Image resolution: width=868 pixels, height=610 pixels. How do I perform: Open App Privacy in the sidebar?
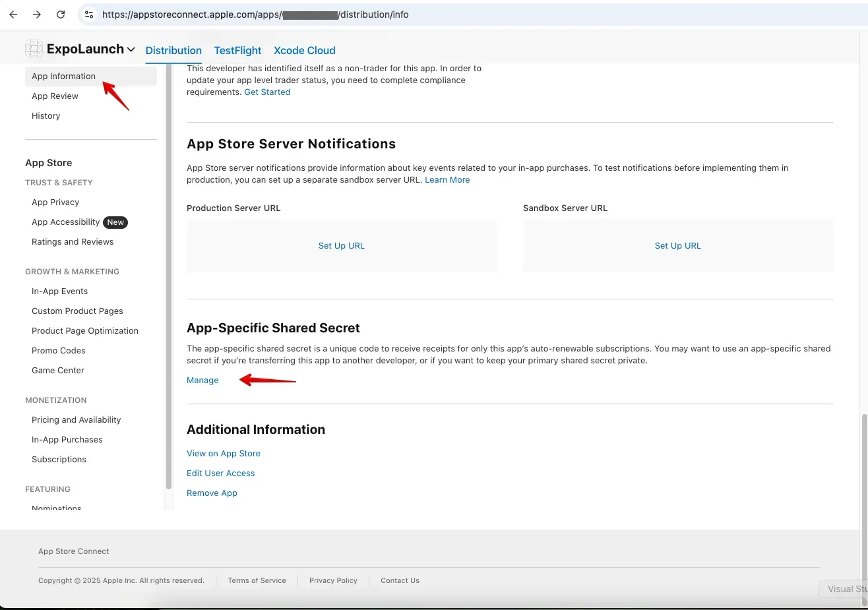coord(55,202)
